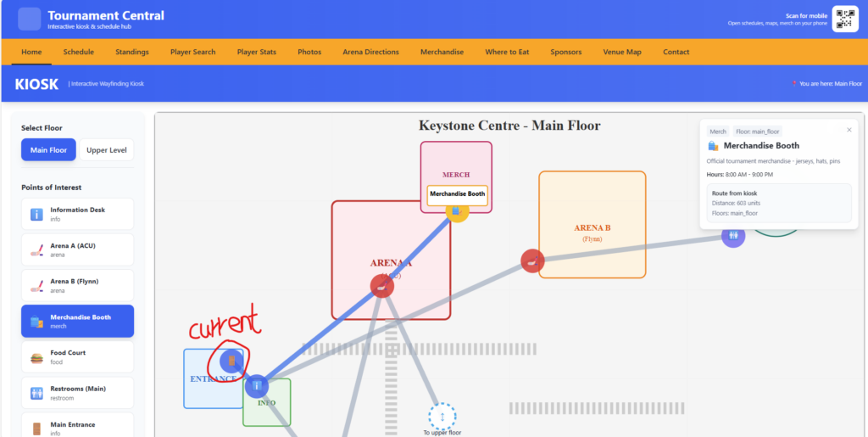Choose Information Desk from the list
The width and height of the screenshot is (868, 437).
click(77, 214)
